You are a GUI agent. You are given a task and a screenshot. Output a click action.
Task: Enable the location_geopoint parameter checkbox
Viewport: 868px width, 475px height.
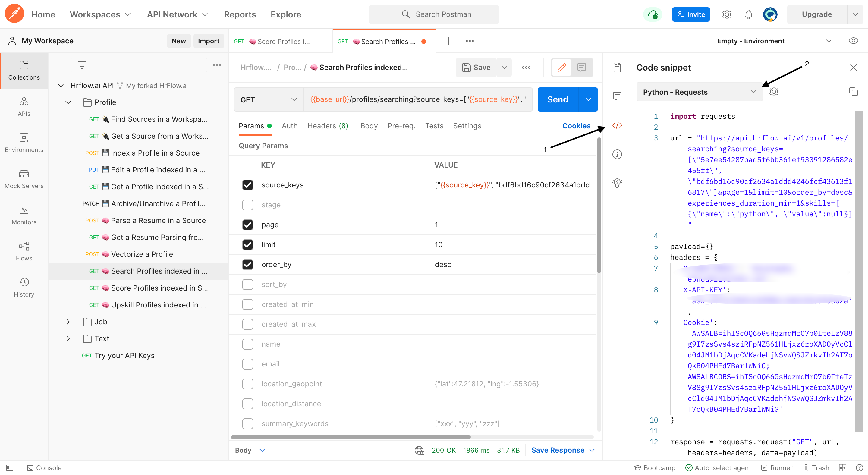tap(248, 384)
